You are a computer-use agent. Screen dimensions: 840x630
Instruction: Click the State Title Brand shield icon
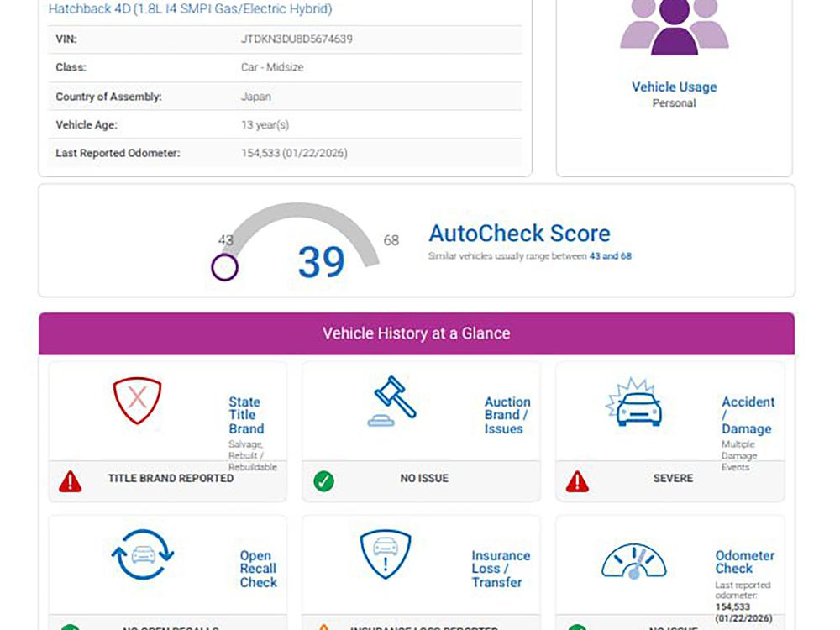(137, 401)
